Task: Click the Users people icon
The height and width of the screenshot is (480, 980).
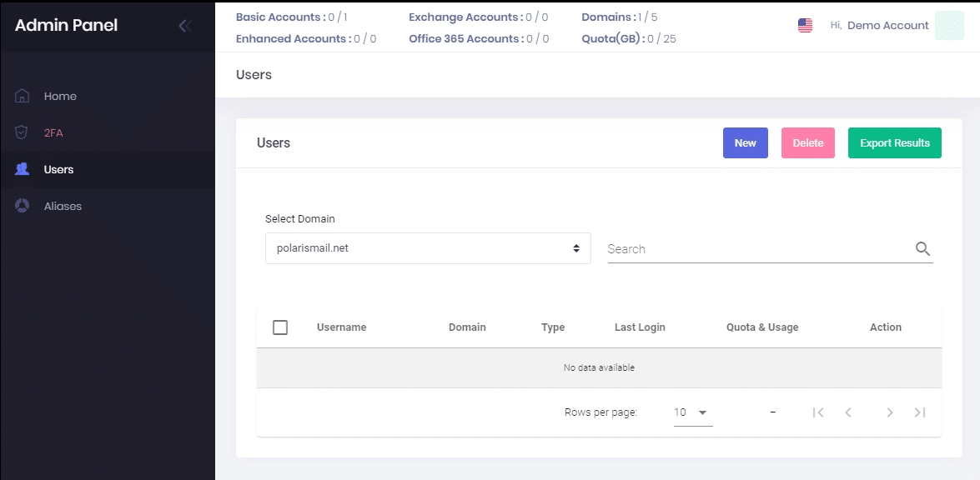Action: click(23, 169)
